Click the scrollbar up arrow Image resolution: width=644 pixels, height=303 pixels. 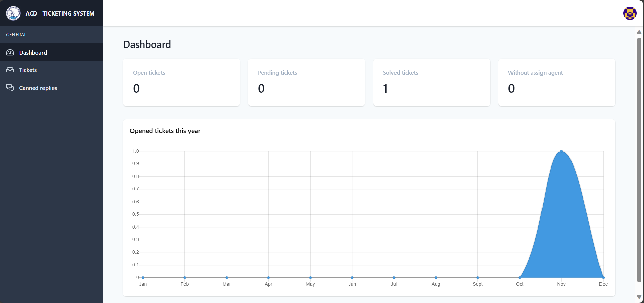(x=639, y=32)
